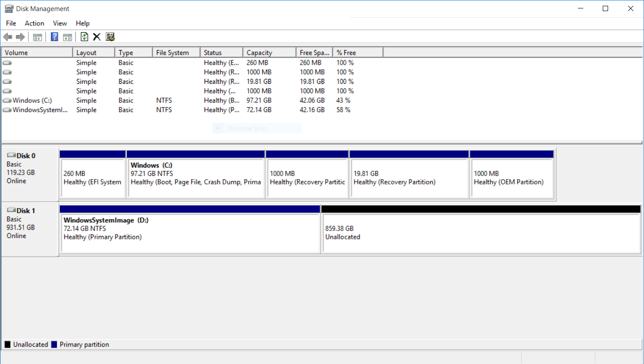Sort by the Layout column header

94,52
